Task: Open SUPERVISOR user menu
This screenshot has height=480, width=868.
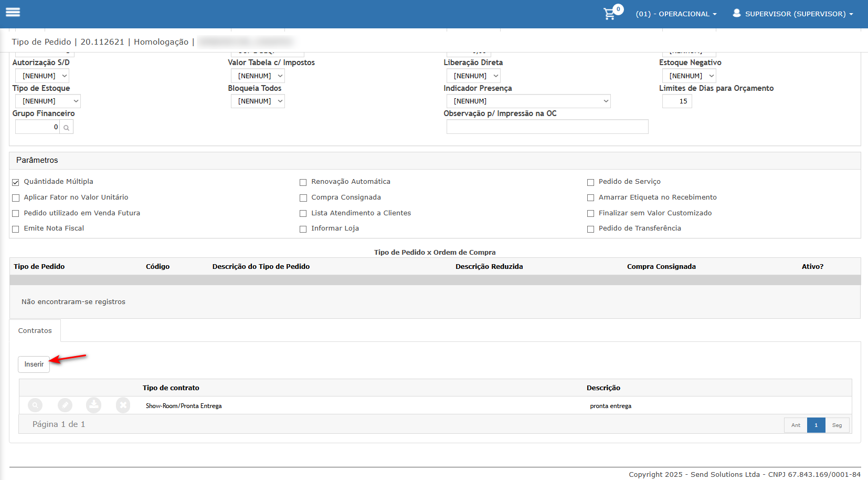Action: (793, 14)
